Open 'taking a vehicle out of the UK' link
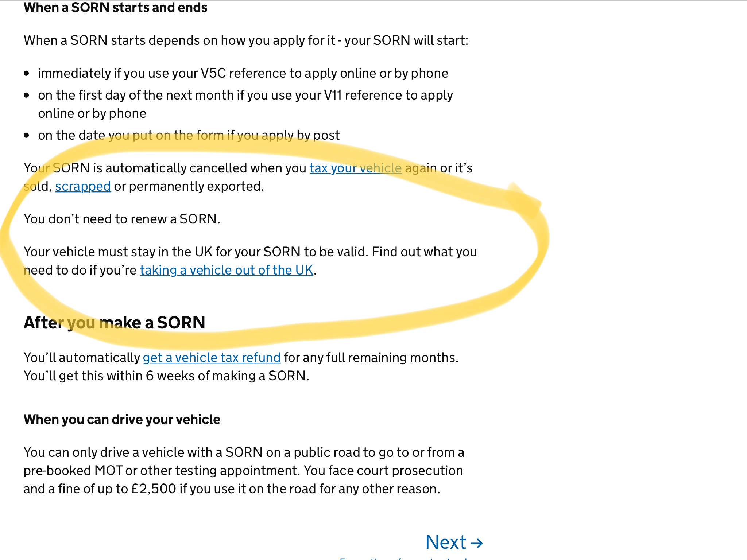747x560 pixels. coord(226,270)
